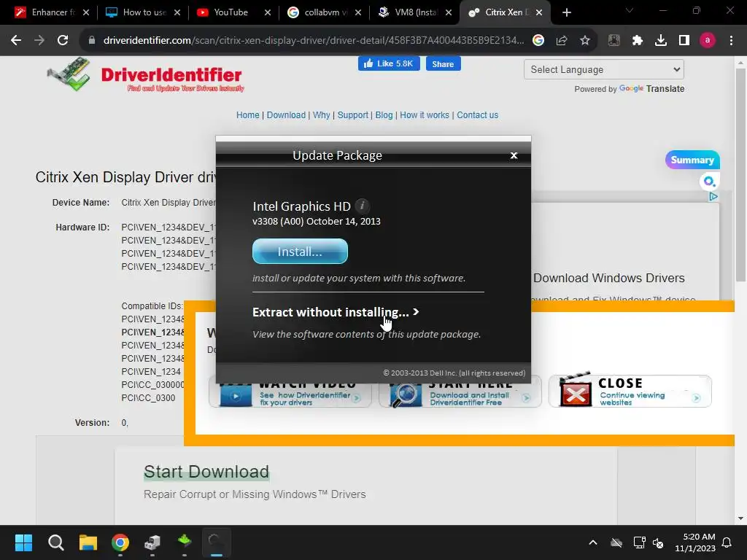747x560 pixels.
Task: Close the YouTube tab
Action: pos(268,12)
